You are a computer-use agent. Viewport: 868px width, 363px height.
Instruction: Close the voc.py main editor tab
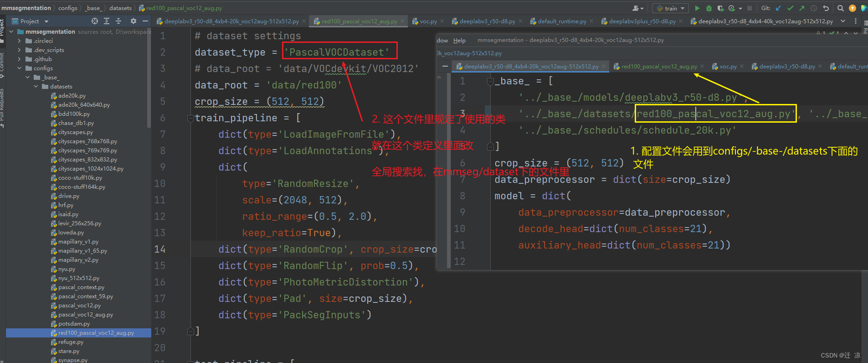(x=442, y=21)
